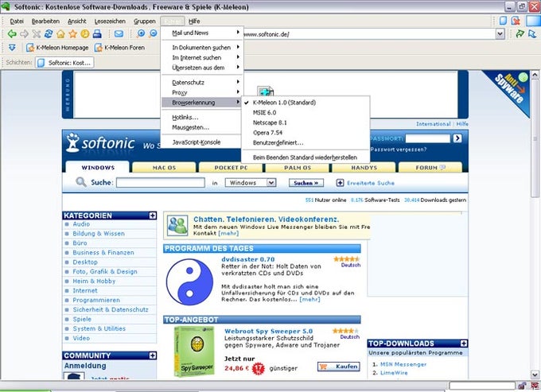
Task: Expand the COMMUNITY plus box
Action: [153, 355]
